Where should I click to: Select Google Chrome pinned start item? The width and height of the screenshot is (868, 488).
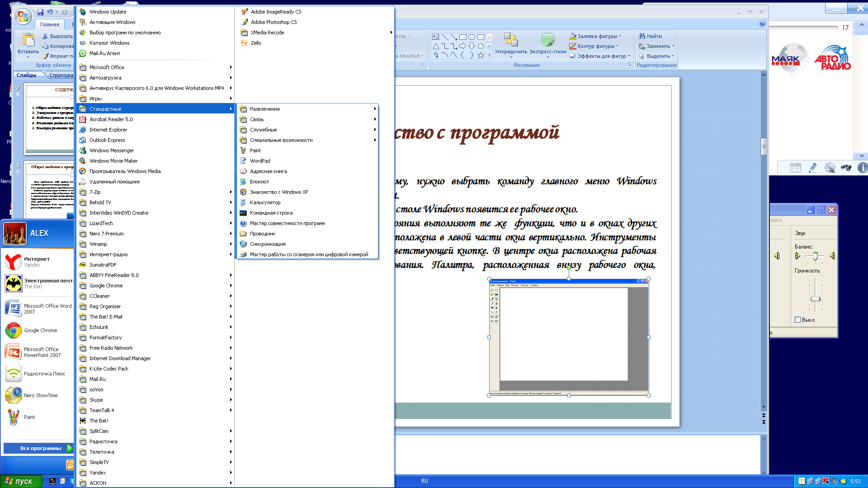tap(38, 330)
